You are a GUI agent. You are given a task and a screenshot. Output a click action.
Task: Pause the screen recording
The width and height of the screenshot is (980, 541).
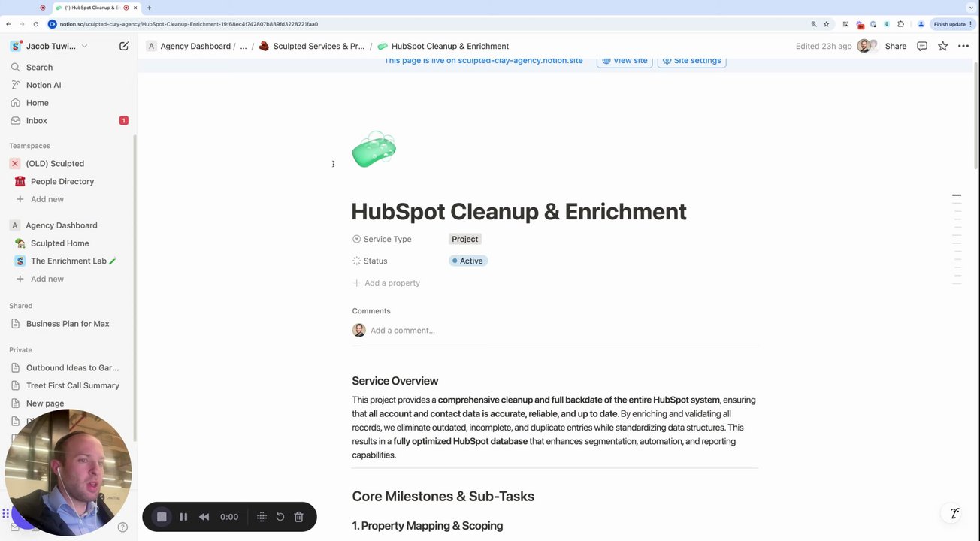tap(183, 517)
